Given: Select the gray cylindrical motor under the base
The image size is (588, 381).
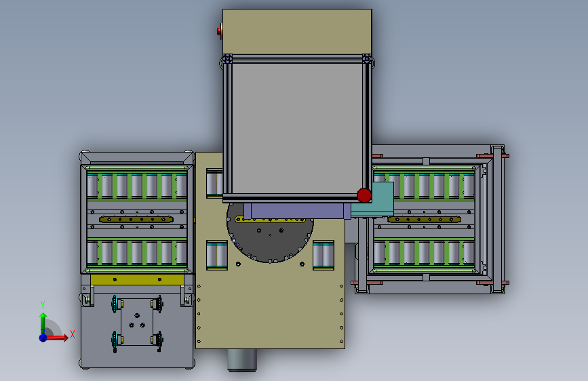Looking at the screenshot, I should (242, 360).
